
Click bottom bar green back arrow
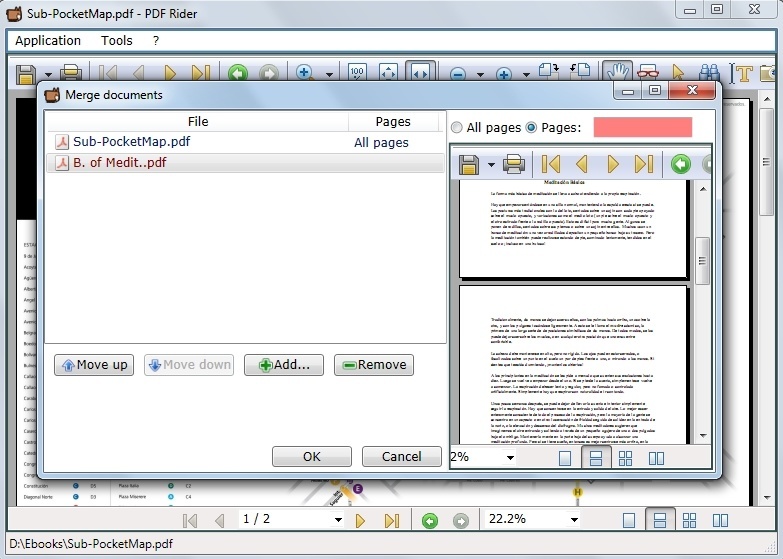click(x=429, y=521)
